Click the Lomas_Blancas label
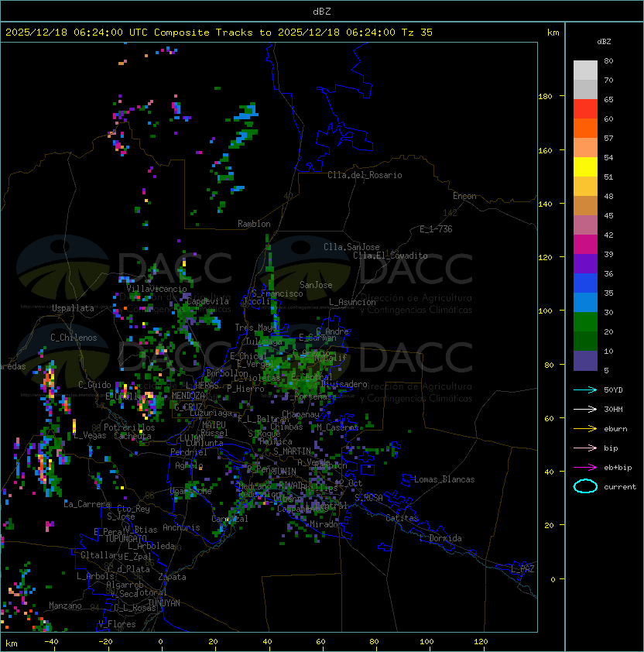 (x=444, y=479)
